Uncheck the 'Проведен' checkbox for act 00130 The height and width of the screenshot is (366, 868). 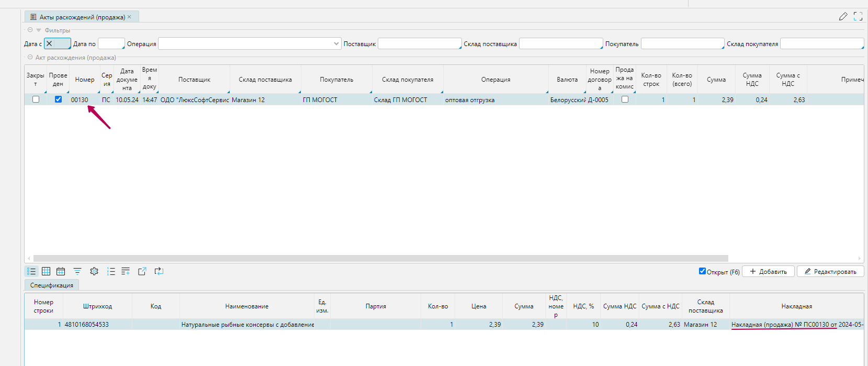click(x=58, y=99)
